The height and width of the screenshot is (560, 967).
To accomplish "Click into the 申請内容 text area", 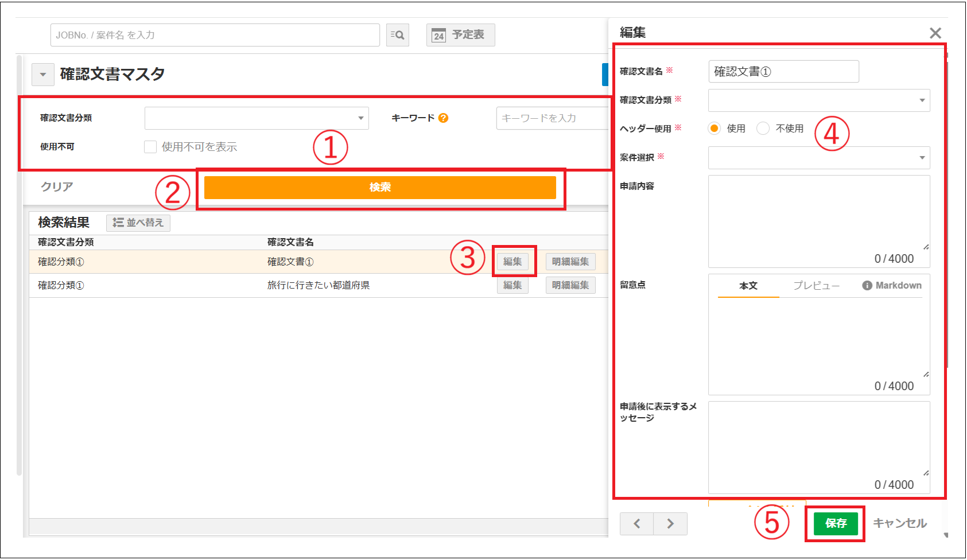I will tap(819, 221).
